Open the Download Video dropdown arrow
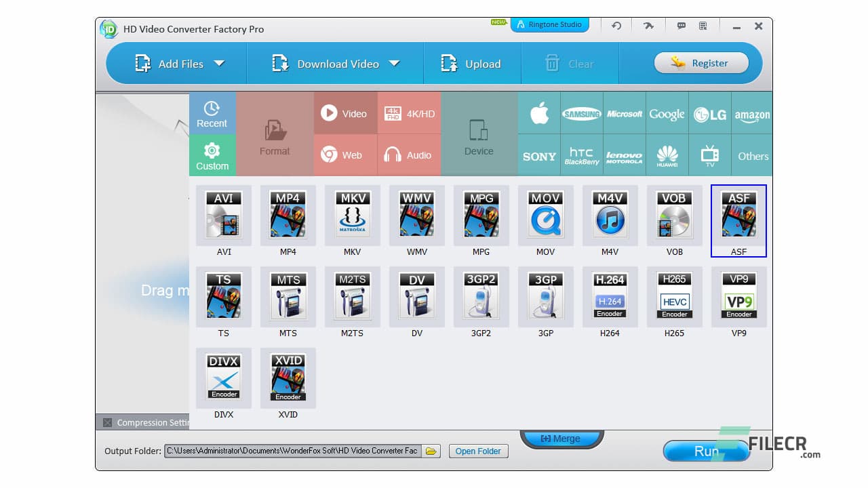This screenshot has width=868, height=488. point(395,63)
